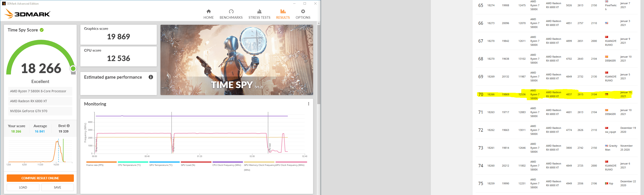
Task: Click the 3DMark vertical scrollbar thumb
Action: [x=318, y=64]
